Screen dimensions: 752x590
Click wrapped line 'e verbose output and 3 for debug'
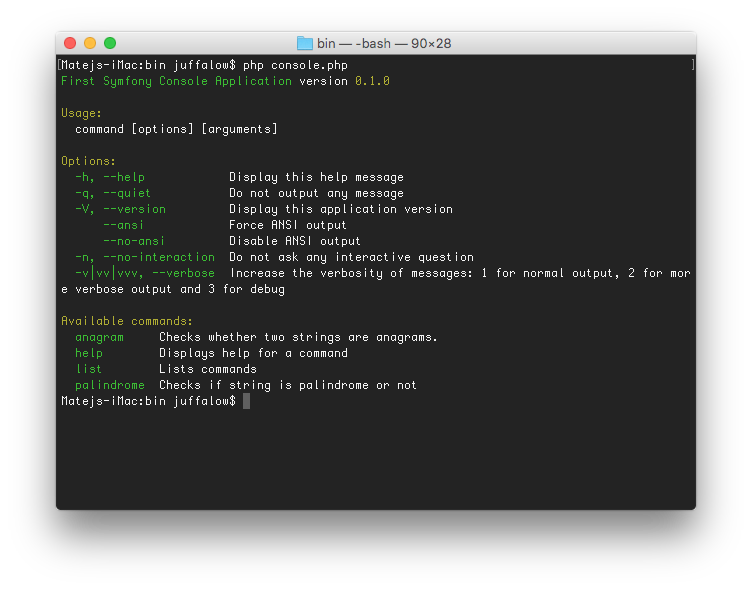pos(173,289)
